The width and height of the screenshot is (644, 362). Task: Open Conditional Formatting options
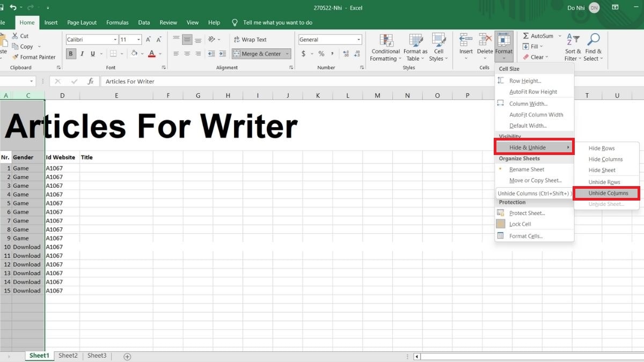[385, 47]
